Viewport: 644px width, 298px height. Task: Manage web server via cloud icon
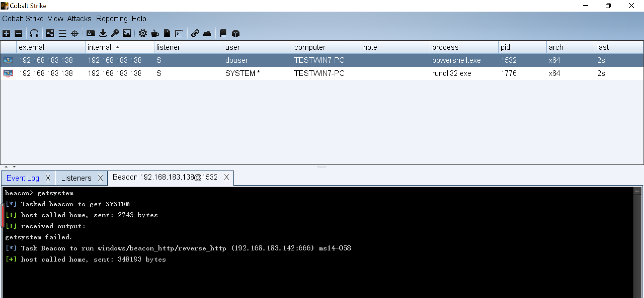tap(207, 33)
